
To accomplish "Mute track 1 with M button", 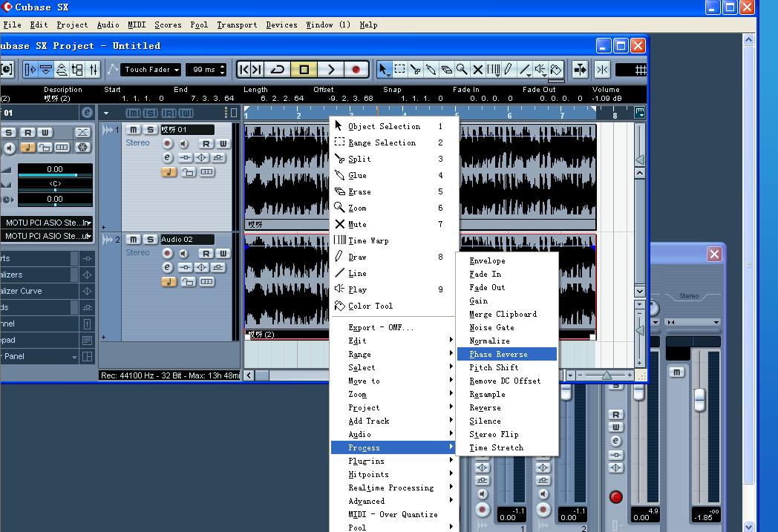I will 133,129.
